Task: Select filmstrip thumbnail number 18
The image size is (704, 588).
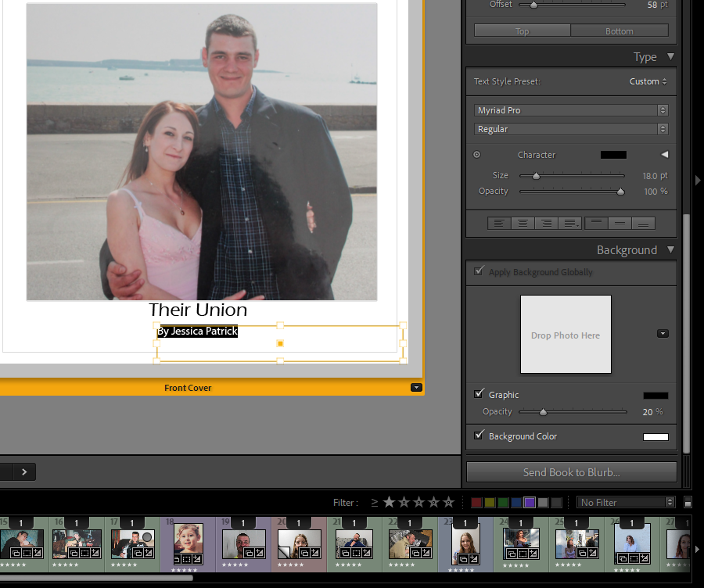Action: coord(188,540)
